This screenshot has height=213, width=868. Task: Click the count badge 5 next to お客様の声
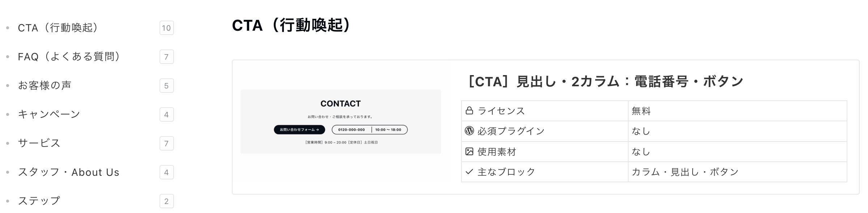[166, 86]
